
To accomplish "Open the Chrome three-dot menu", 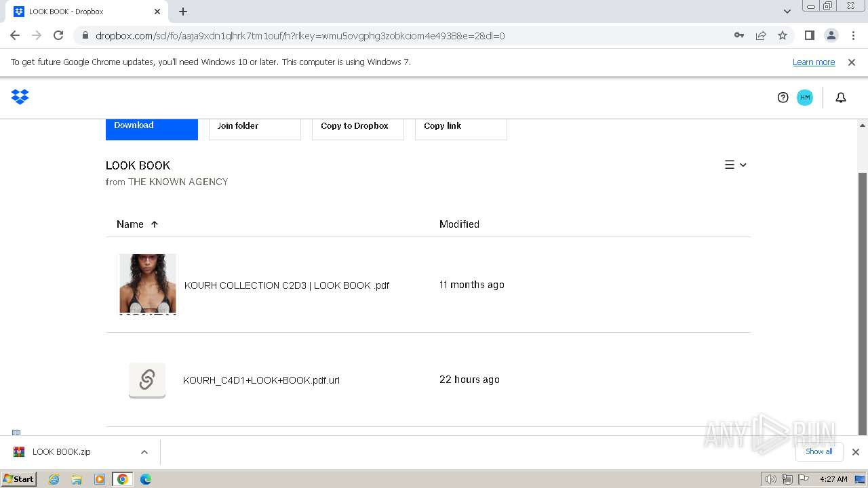I will point(853,35).
